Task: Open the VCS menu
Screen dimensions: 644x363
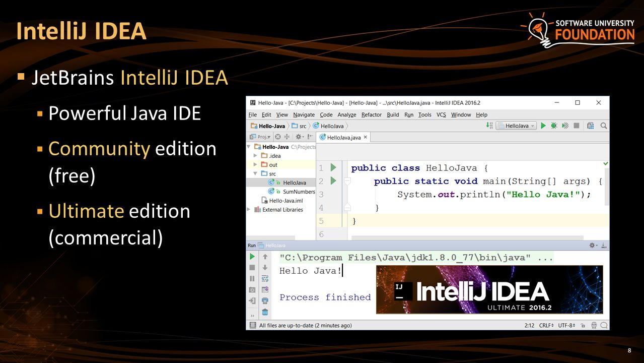Action: coord(441,114)
